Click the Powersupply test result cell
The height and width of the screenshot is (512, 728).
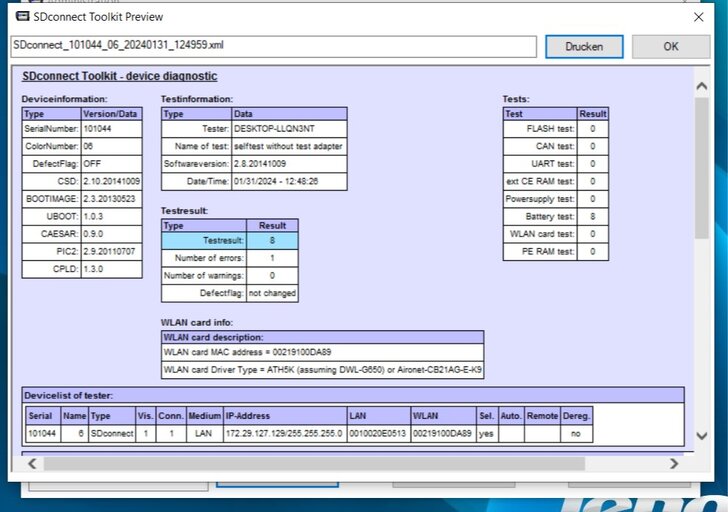pos(592,199)
